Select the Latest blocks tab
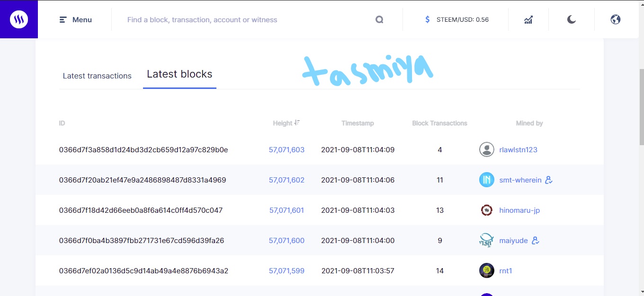Image resolution: width=644 pixels, height=296 pixels. pyautogui.click(x=179, y=74)
